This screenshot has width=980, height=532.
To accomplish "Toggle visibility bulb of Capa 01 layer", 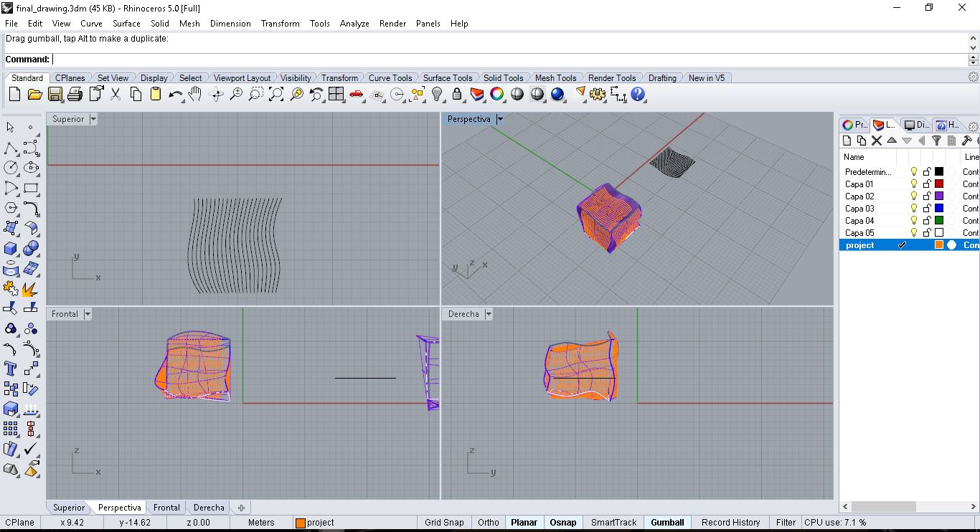I will (x=914, y=184).
